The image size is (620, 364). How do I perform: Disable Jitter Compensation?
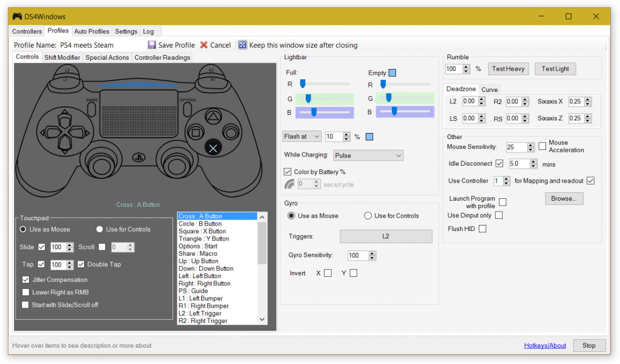25,279
